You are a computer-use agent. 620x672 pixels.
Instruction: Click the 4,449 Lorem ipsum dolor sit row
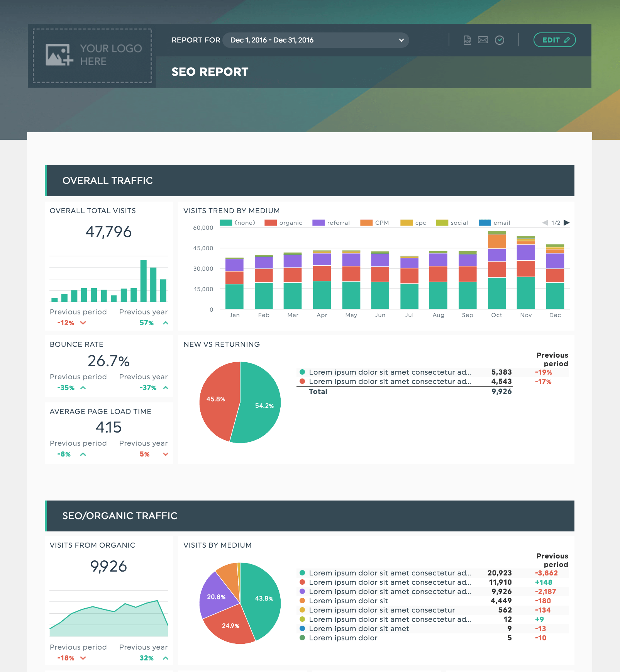(433, 601)
